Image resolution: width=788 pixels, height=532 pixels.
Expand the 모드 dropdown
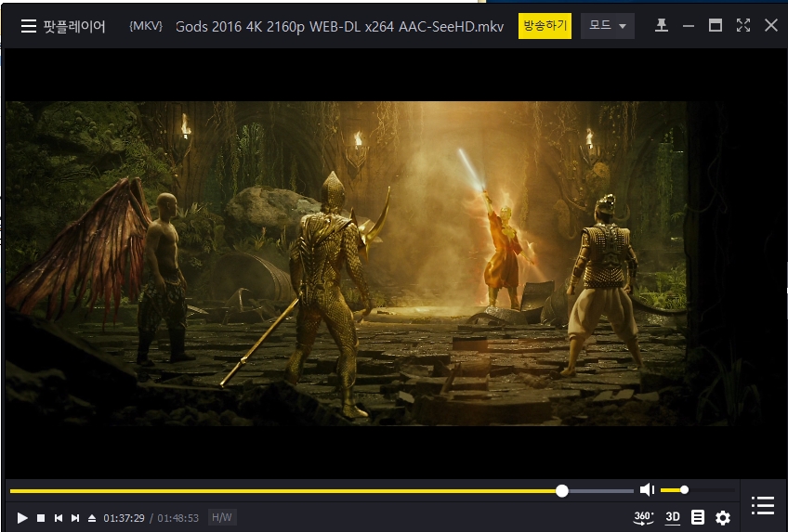(x=608, y=26)
